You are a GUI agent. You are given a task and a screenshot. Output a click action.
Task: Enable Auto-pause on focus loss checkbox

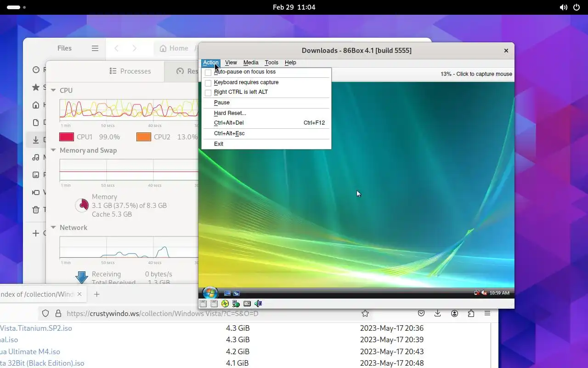pyautogui.click(x=208, y=73)
